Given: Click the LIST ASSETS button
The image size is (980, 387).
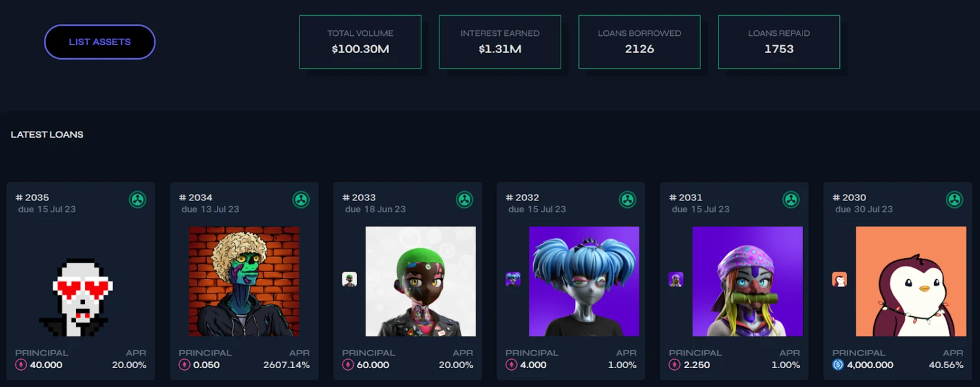Looking at the screenshot, I should tap(100, 42).
